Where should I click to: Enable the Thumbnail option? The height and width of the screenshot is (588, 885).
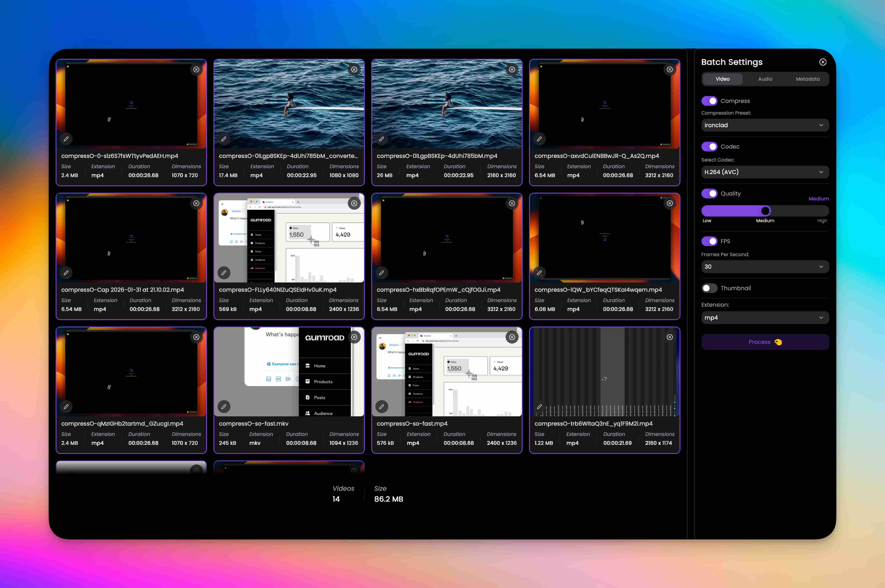pos(709,288)
